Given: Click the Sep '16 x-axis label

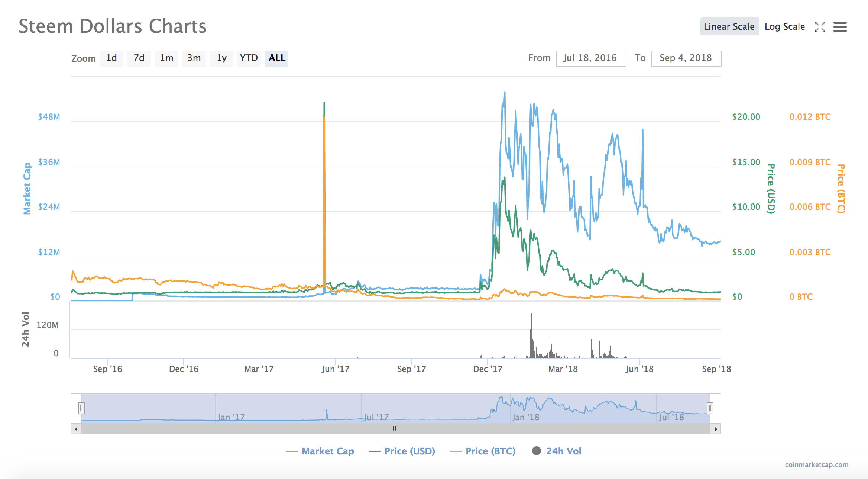Looking at the screenshot, I should 107,369.
